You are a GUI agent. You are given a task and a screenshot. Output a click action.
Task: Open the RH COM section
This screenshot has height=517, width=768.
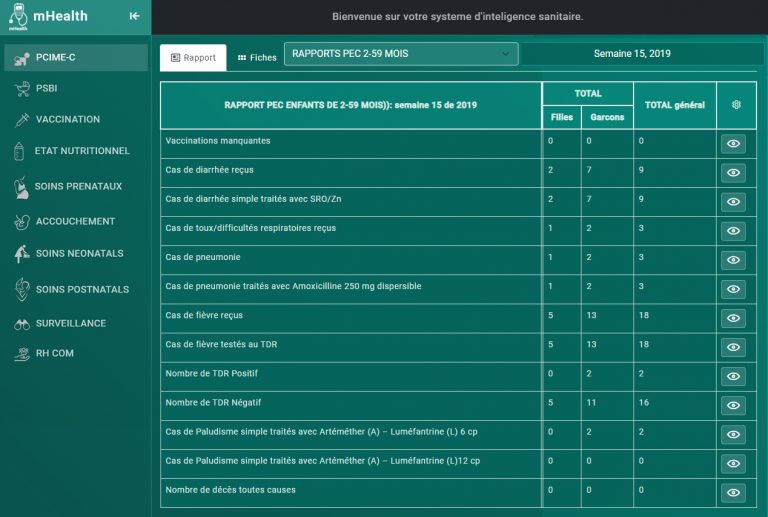(55, 353)
